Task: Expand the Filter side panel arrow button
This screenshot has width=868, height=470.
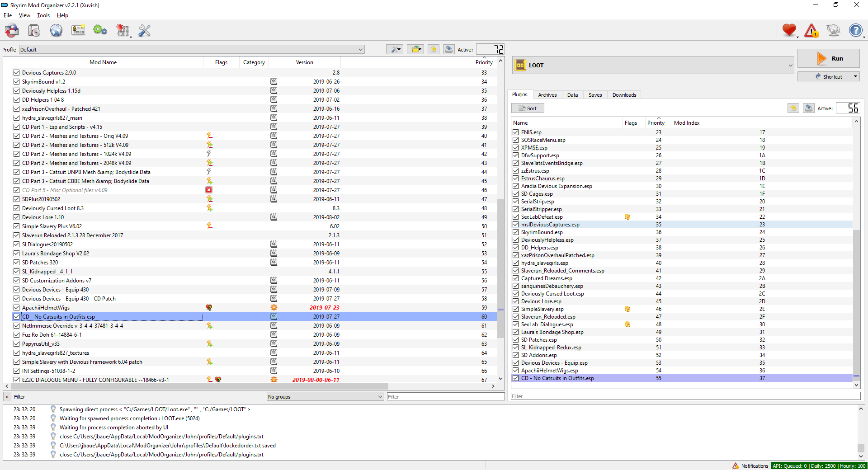Action: click(7, 397)
